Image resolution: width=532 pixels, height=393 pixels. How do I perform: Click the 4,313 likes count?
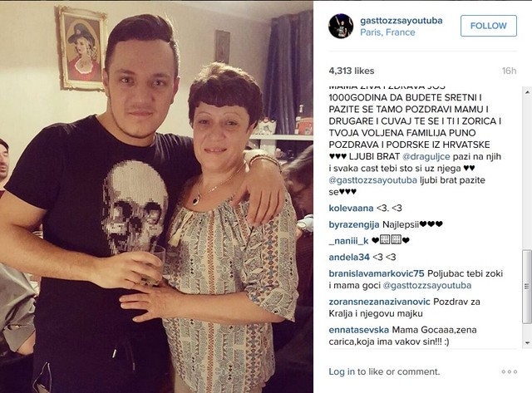[352, 71]
